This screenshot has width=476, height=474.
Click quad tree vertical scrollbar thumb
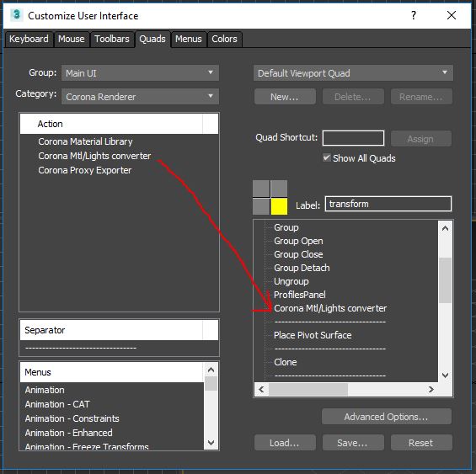tap(445, 280)
